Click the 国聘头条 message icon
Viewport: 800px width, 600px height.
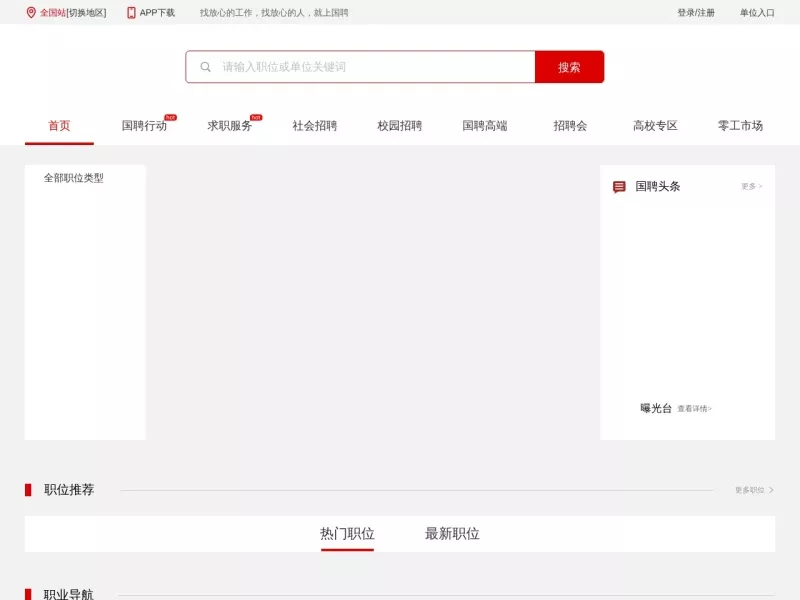click(619, 187)
